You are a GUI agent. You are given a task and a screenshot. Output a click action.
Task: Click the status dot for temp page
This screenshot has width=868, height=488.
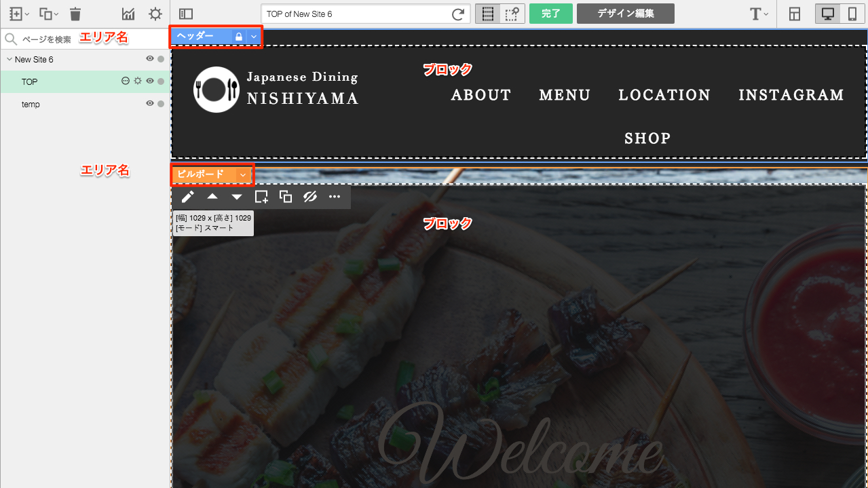161,104
